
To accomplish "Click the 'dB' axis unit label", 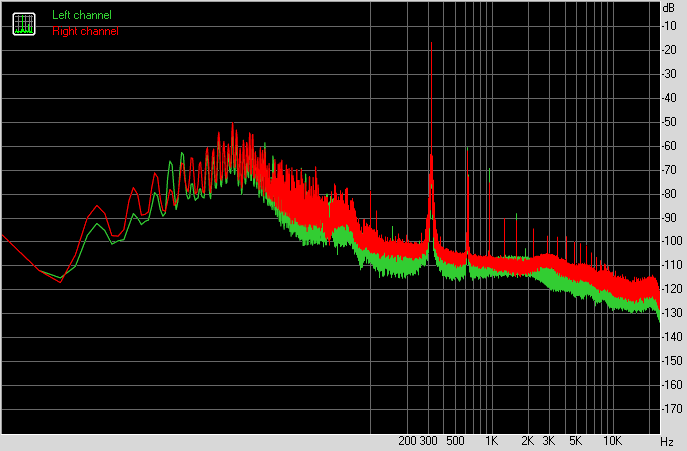I will pos(669,8).
